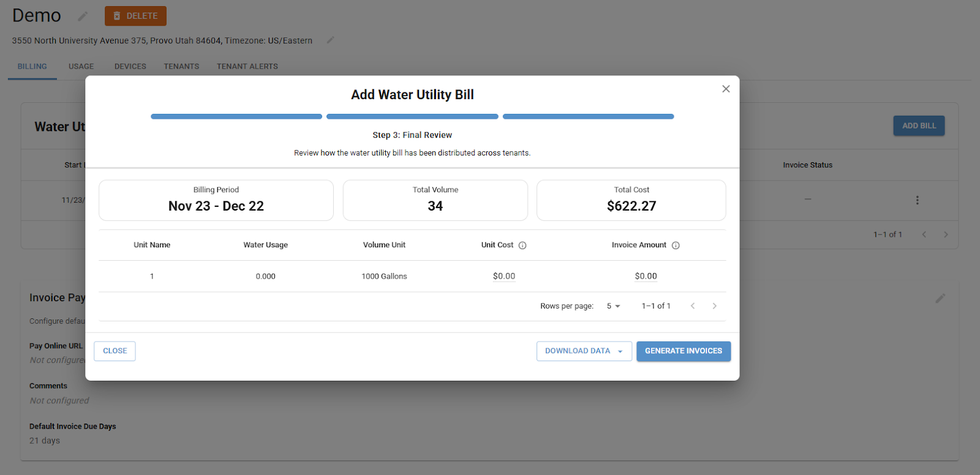Edit the property address with pencil icon
This screenshot has height=475, width=980.
(330, 40)
